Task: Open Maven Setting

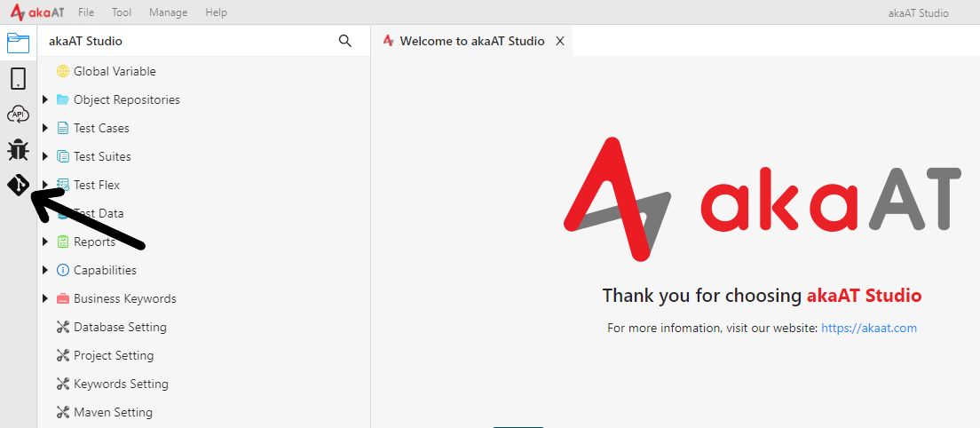Action: click(113, 412)
